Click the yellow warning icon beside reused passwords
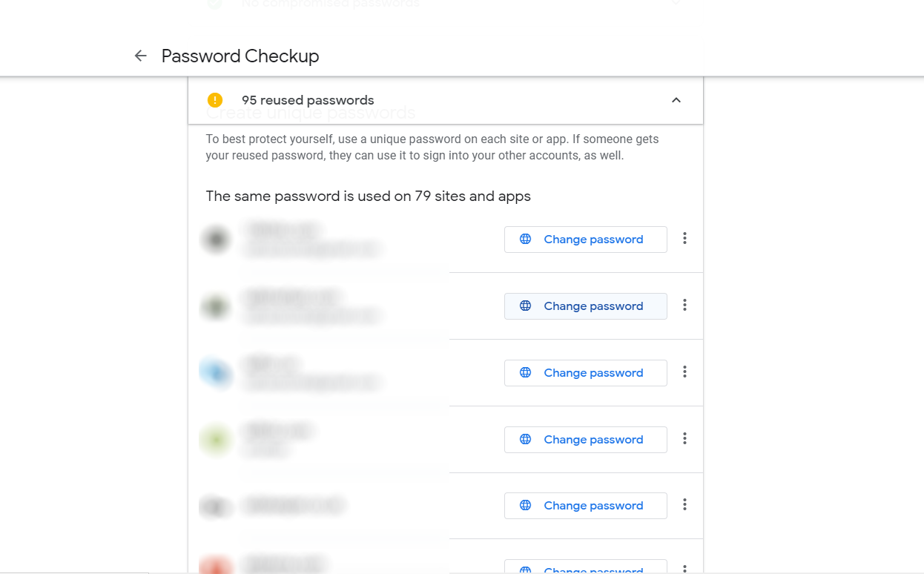924x574 pixels. pyautogui.click(x=215, y=100)
